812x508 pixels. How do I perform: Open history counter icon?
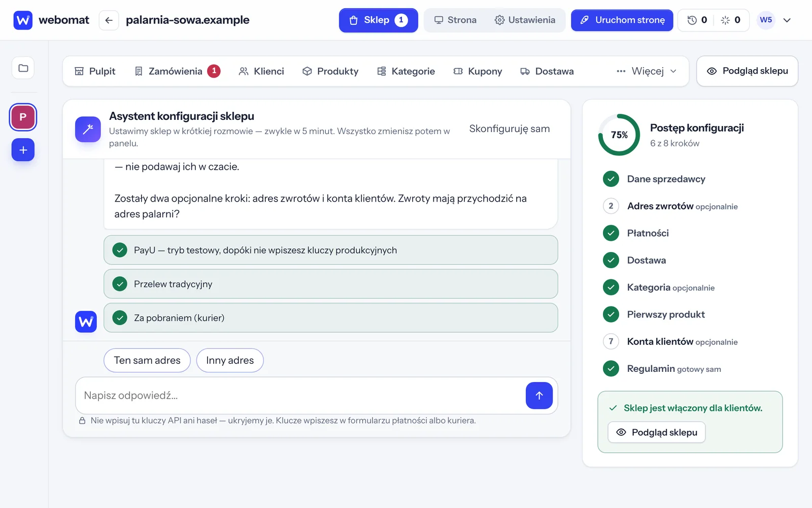(697, 20)
